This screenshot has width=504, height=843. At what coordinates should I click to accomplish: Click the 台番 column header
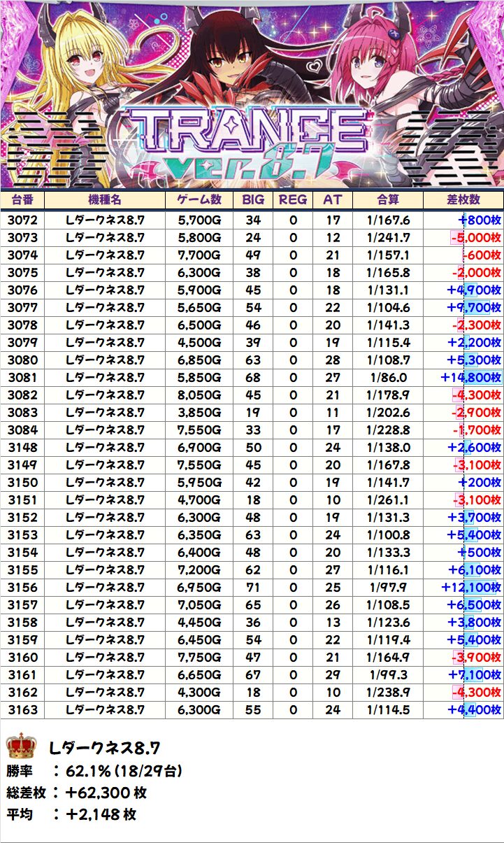[x=22, y=199]
